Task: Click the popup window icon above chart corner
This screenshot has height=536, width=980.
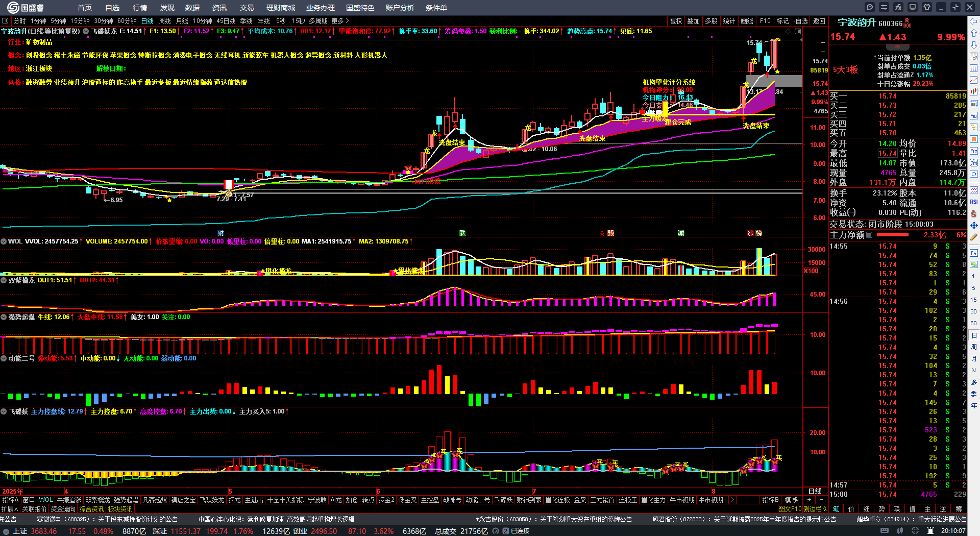Action: tap(798, 31)
